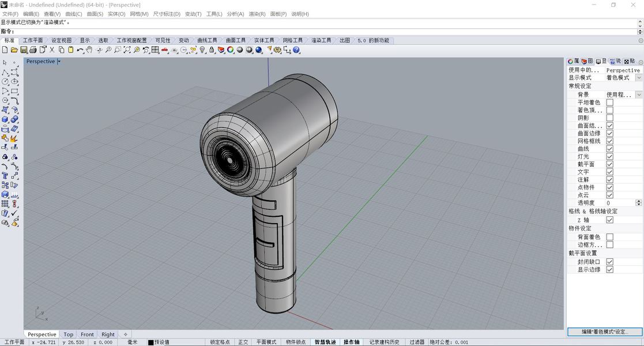The height and width of the screenshot is (346, 644).
Task: Click the red car icon in toolbar
Action: click(165, 50)
